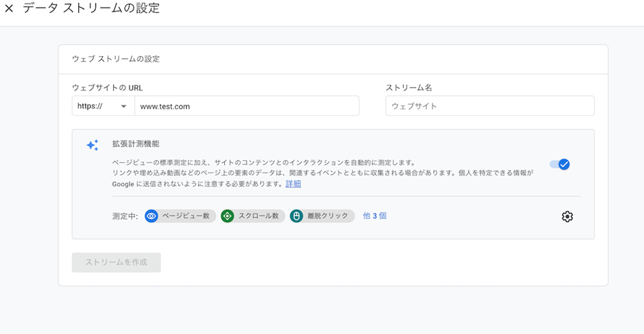This screenshot has height=334, width=644.
Task: Click the ウェブ ストリームの設定 header
Action: [116, 59]
